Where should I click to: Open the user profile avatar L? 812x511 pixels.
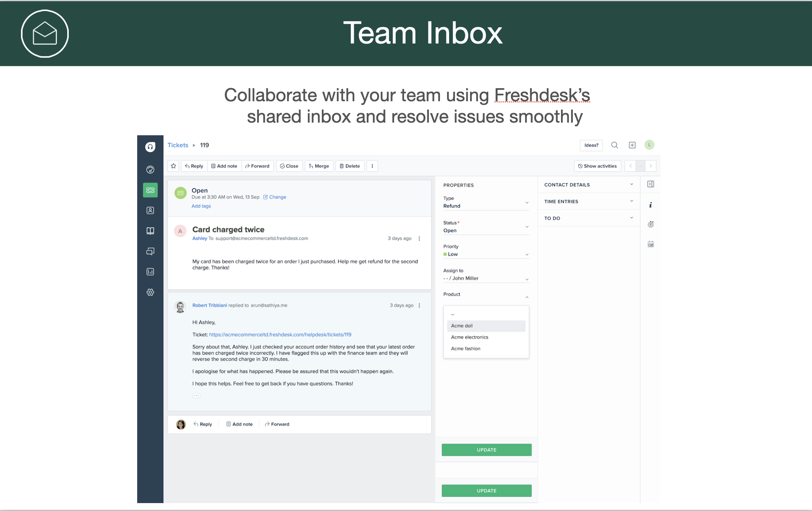click(649, 145)
